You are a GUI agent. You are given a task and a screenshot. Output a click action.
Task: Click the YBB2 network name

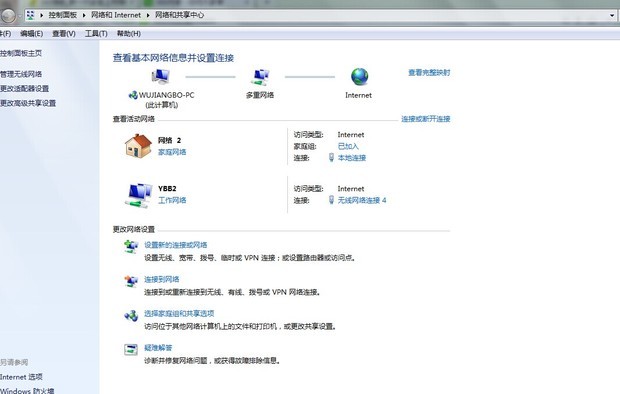[167, 188]
